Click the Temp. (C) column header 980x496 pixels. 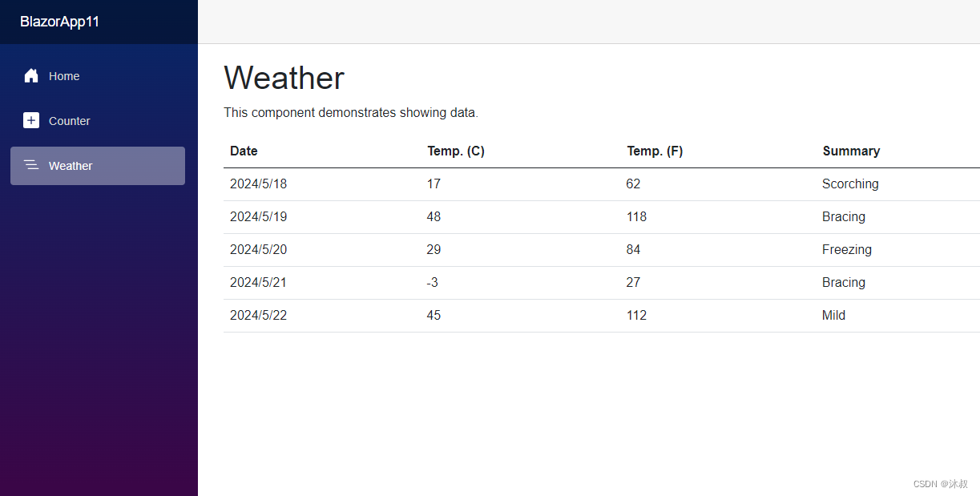(455, 151)
